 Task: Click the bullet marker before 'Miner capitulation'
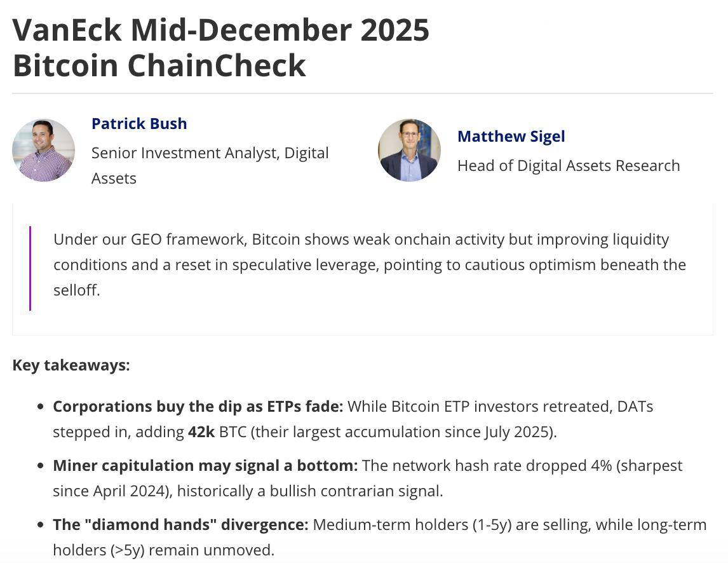pos(41,466)
